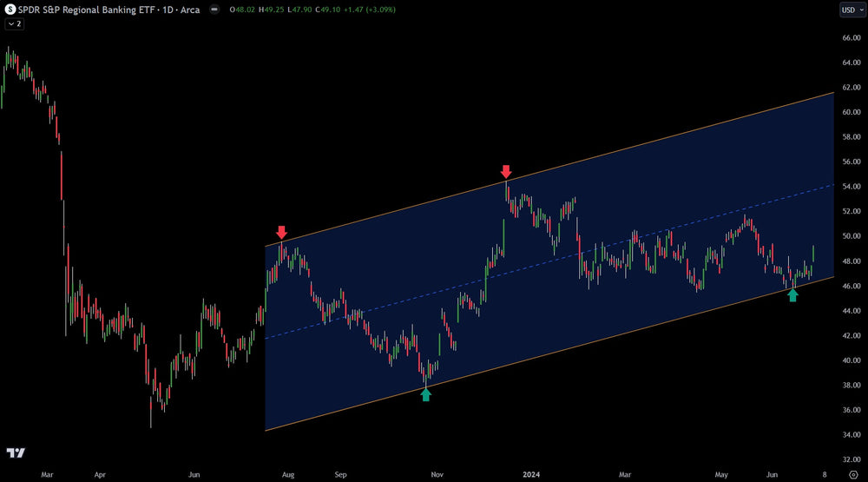Click the low value L47.90
The width and height of the screenshot is (868, 482).
pos(299,10)
